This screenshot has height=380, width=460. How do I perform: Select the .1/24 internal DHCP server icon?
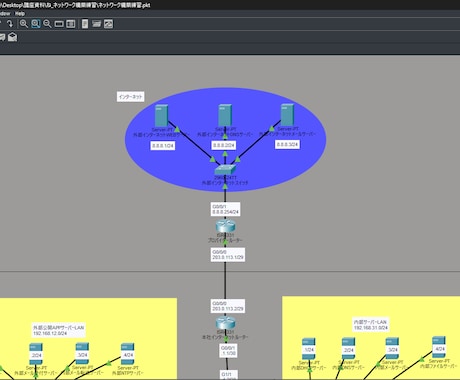pyautogui.click(x=309, y=349)
